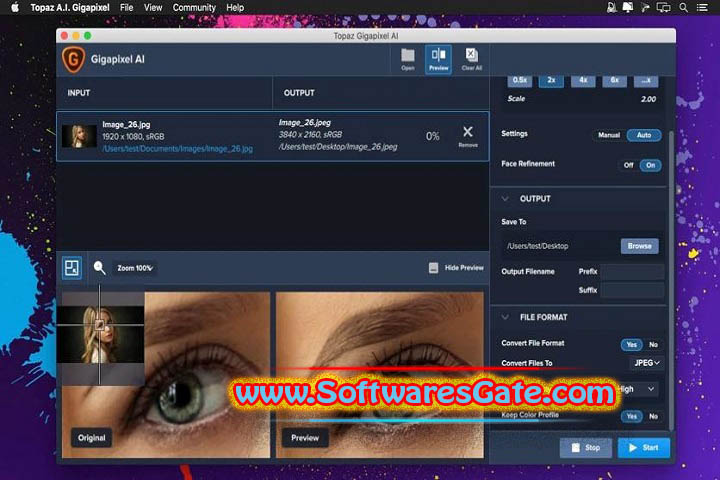The width and height of the screenshot is (720, 480).
Task: Click the Gigapixel AI shield logo
Action: [73, 60]
